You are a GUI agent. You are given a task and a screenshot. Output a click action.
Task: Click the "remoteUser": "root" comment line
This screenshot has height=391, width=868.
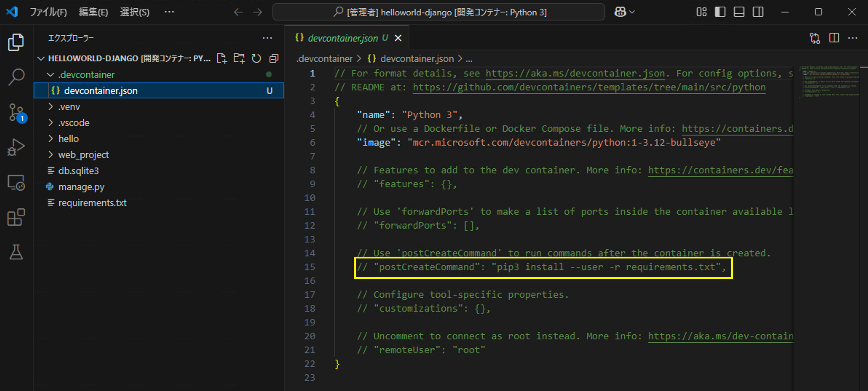coord(421,350)
